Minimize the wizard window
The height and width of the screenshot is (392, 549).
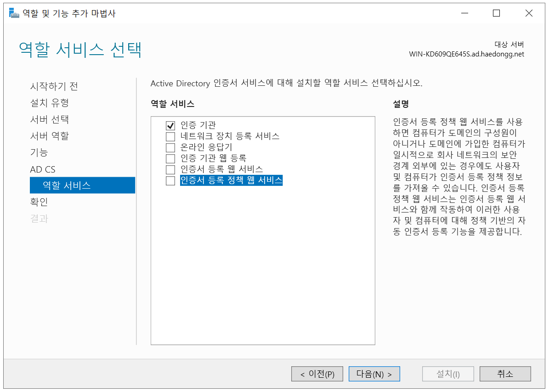(464, 13)
